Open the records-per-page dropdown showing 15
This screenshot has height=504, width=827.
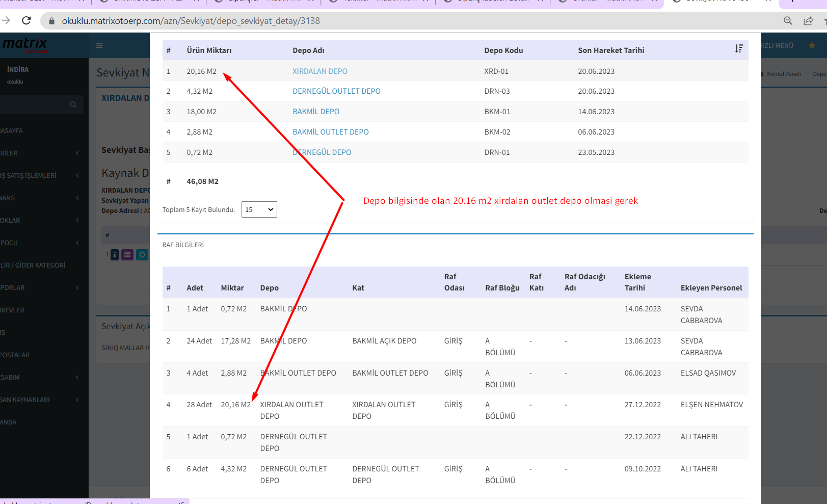(259, 209)
